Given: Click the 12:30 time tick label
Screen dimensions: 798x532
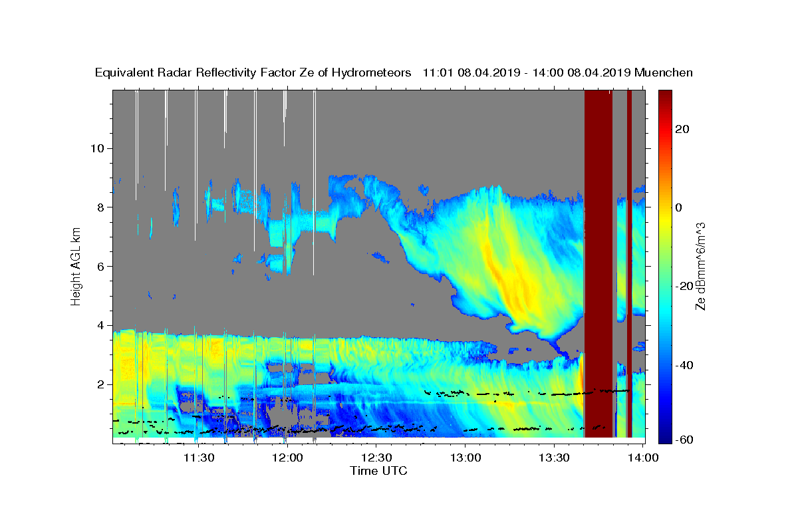Looking at the screenshot, I should tap(376, 458).
